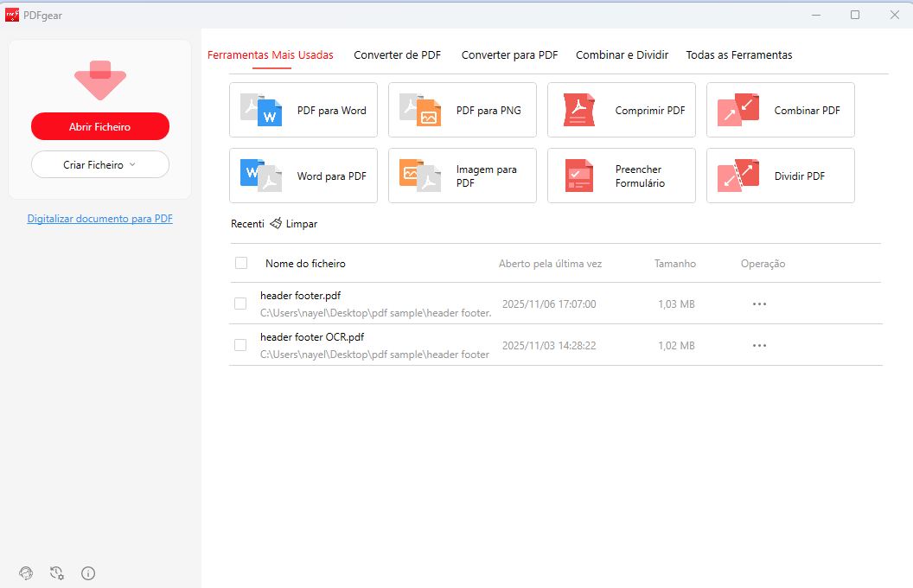
Task: Go to the Todas as Ferramentas tab
Action: pos(738,54)
